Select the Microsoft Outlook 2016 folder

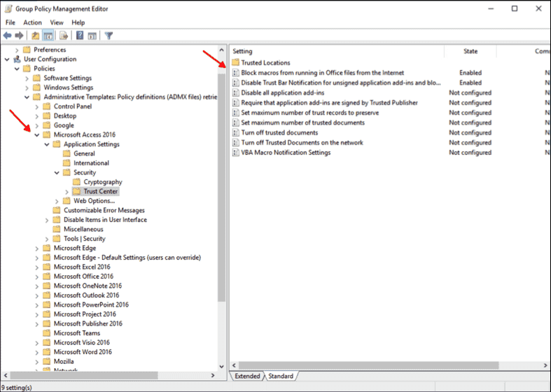[86, 295]
